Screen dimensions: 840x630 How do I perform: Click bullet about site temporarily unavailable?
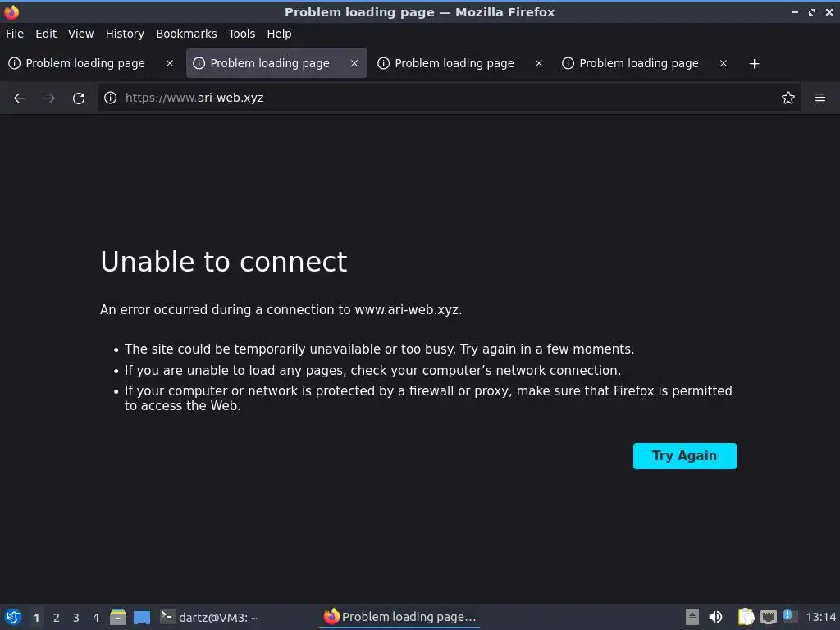[x=379, y=349]
